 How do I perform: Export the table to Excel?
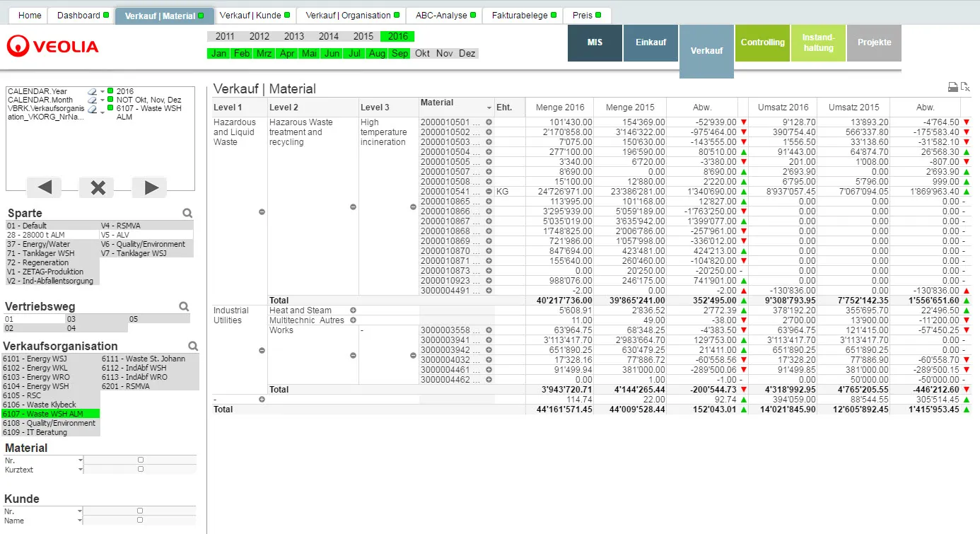[x=964, y=87]
